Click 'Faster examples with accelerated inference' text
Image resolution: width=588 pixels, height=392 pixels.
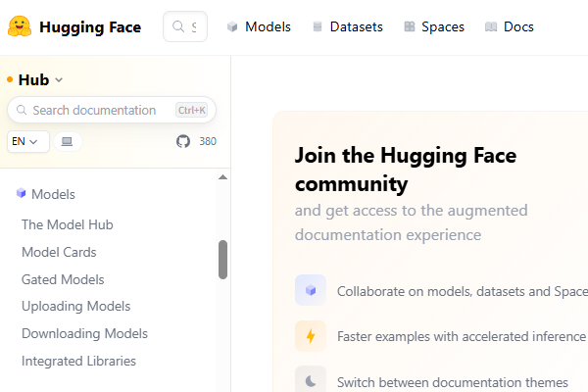pyautogui.click(x=462, y=336)
